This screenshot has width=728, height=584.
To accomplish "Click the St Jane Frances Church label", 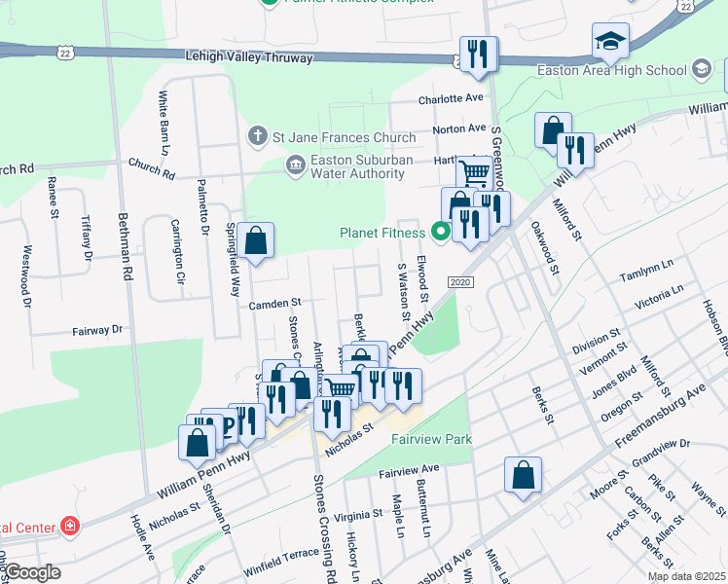I will 344,137.
